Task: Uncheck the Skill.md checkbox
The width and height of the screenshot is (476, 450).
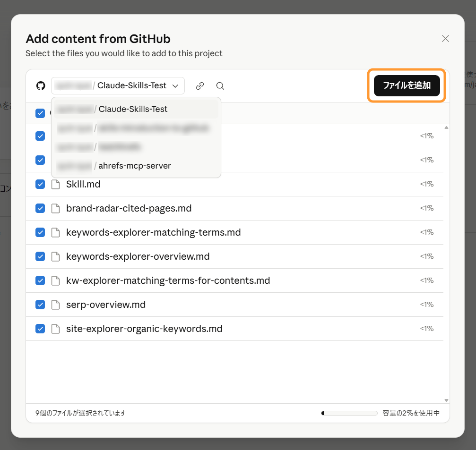Action: [x=40, y=184]
